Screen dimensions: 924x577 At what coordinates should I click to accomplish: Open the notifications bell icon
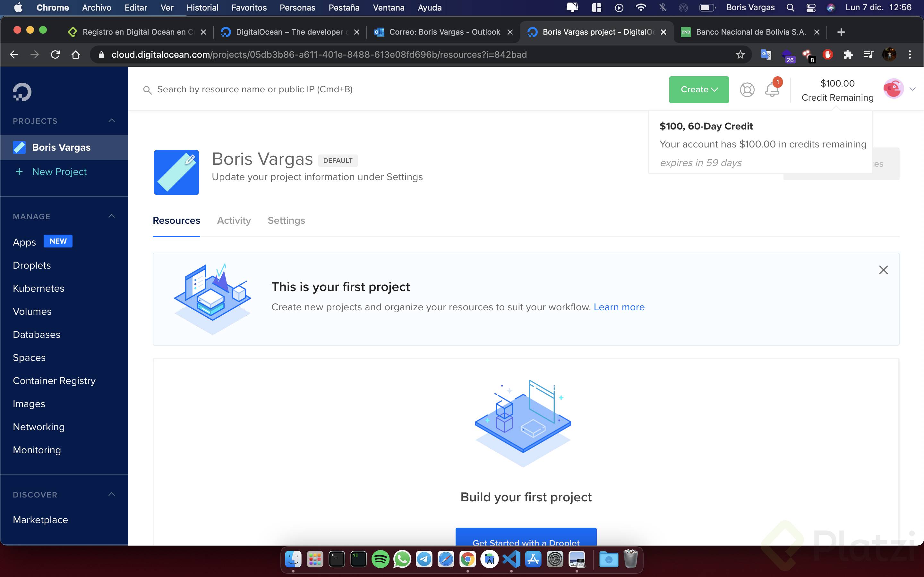772,90
